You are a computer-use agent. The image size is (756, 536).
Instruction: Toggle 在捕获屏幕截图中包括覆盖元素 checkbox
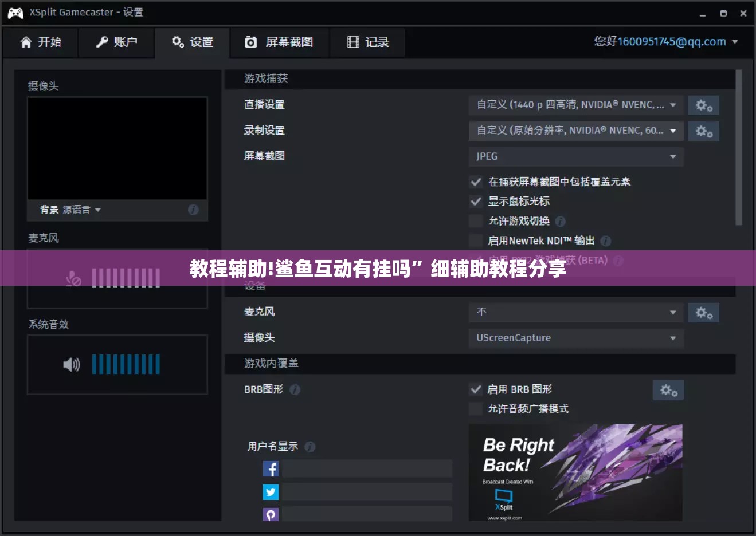tap(476, 182)
